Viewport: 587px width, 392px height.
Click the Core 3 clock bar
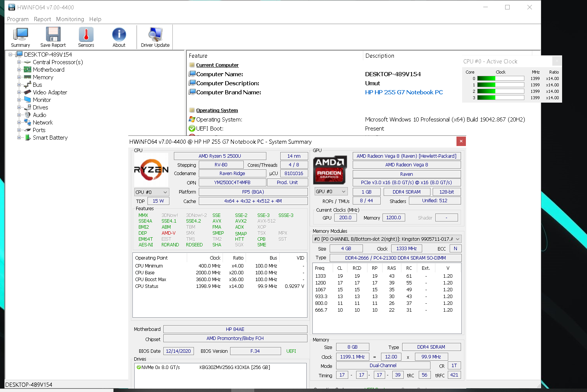[x=501, y=98]
